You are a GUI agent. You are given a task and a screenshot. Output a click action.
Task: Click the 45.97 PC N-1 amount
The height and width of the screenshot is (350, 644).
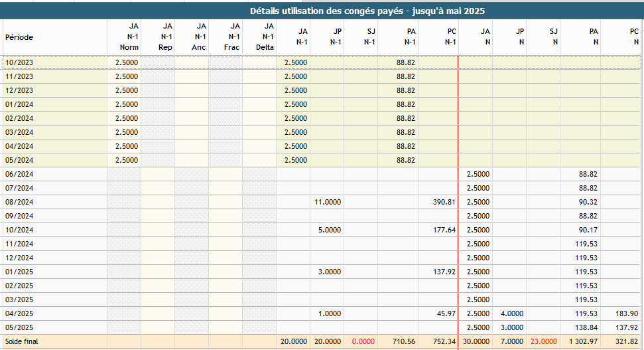tap(446, 314)
